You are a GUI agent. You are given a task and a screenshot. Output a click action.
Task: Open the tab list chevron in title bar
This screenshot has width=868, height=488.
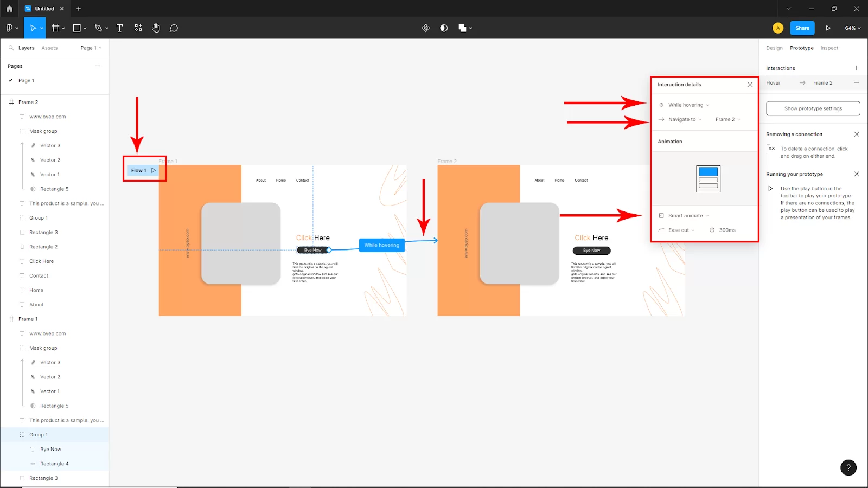789,9
